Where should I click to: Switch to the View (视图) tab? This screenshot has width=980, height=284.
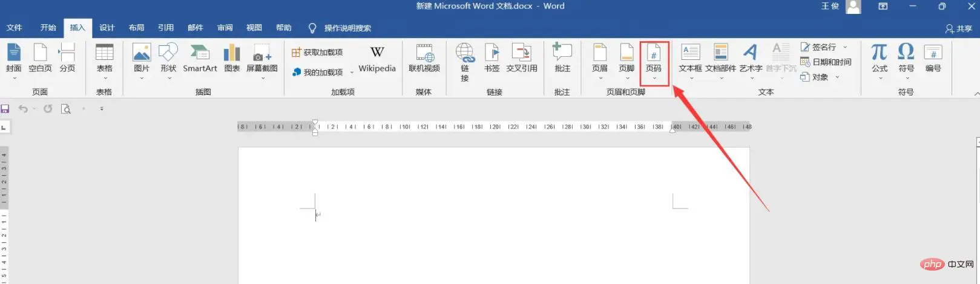(254, 28)
